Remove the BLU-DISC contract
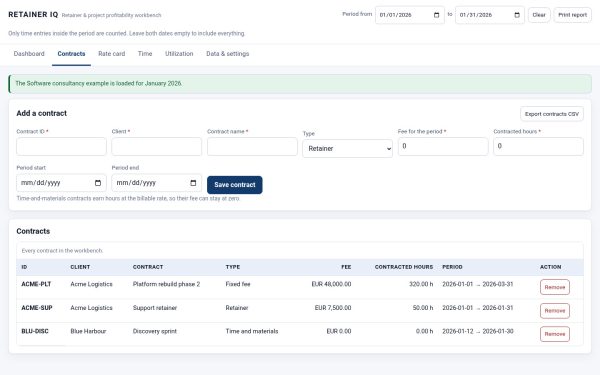Viewport: 600px width, 375px height. tap(555, 334)
